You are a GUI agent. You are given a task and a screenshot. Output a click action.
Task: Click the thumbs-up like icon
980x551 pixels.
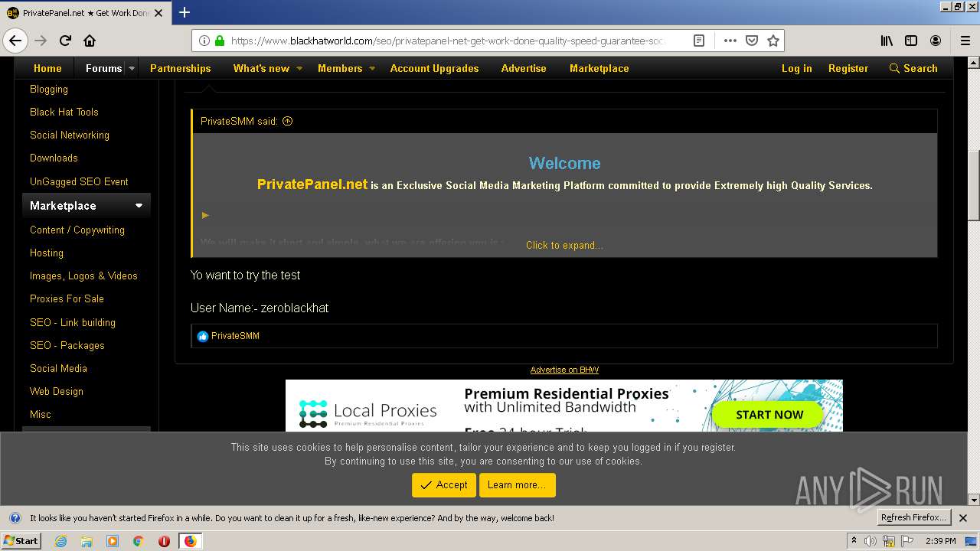(203, 336)
